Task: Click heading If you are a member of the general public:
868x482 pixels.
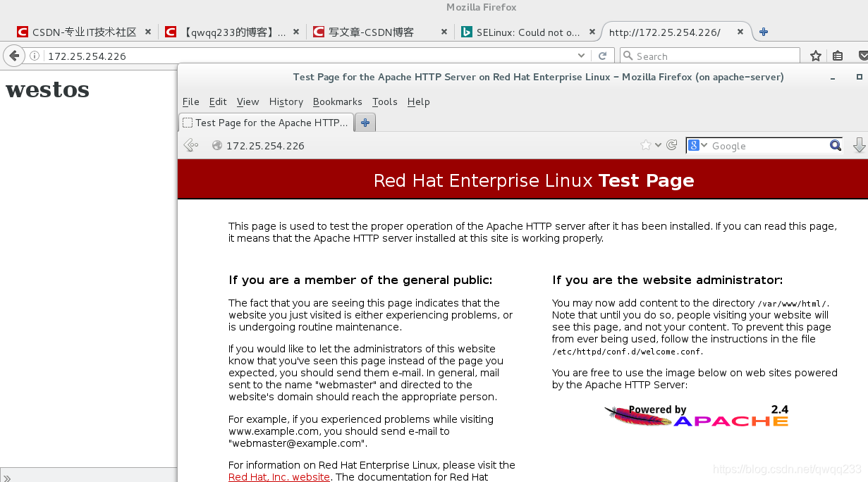Action: (360, 280)
